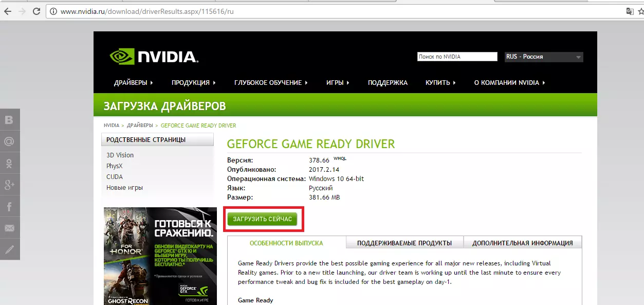Click the NVIDIA logo
This screenshot has width=644, height=305.
[154, 57]
